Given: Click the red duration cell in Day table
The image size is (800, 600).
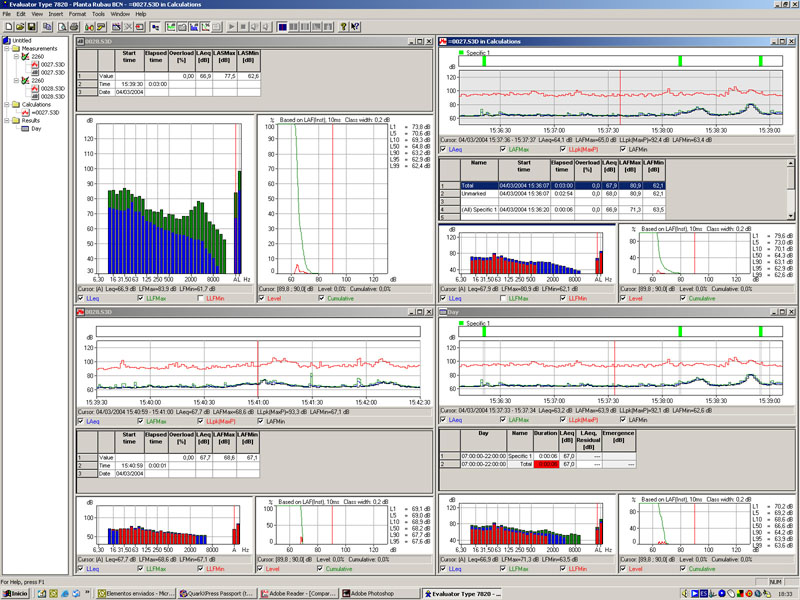Looking at the screenshot, I should click(546, 464).
